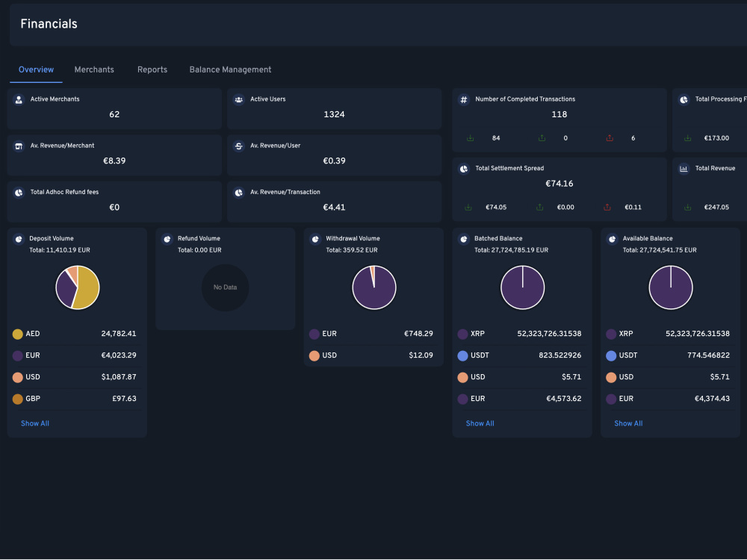Click the green upload icon beside €0.00

coord(540,207)
